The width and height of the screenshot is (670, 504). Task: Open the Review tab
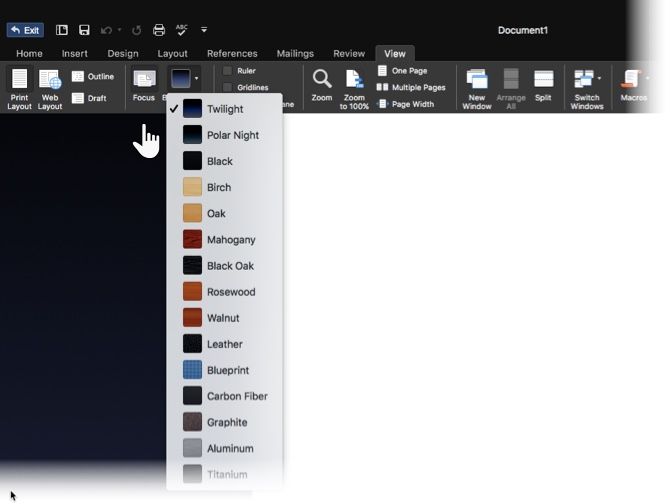pyautogui.click(x=349, y=53)
